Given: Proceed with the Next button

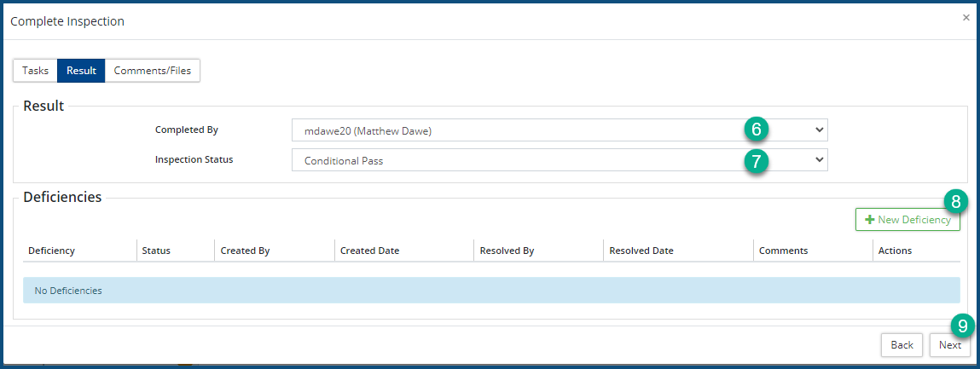Looking at the screenshot, I should [x=949, y=345].
